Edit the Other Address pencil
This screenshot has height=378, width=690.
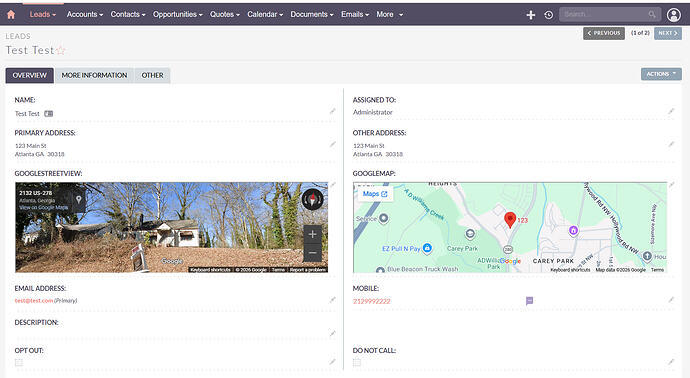[671, 144]
